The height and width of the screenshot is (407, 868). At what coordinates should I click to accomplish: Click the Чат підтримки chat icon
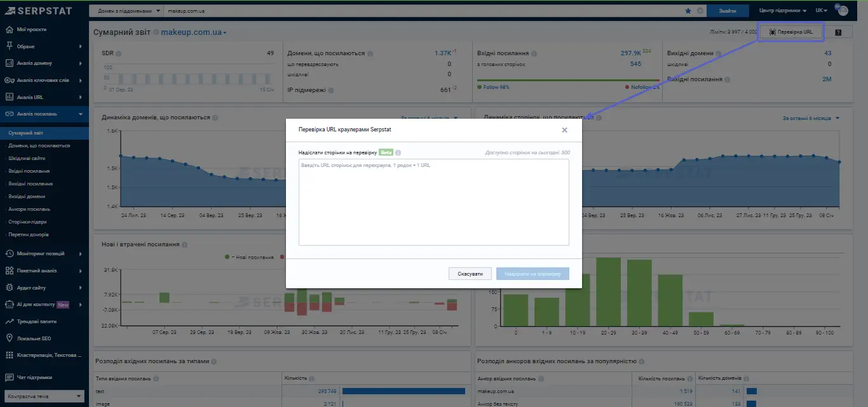pyautogui.click(x=9, y=377)
